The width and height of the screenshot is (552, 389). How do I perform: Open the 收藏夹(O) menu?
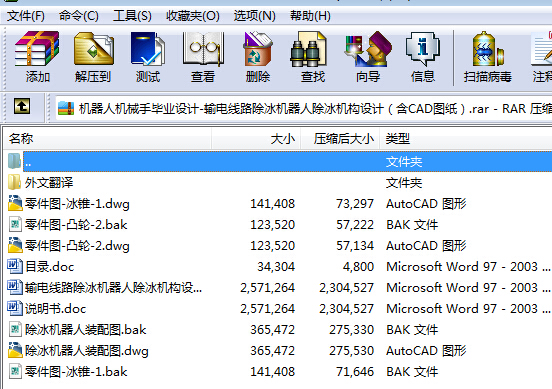point(193,16)
